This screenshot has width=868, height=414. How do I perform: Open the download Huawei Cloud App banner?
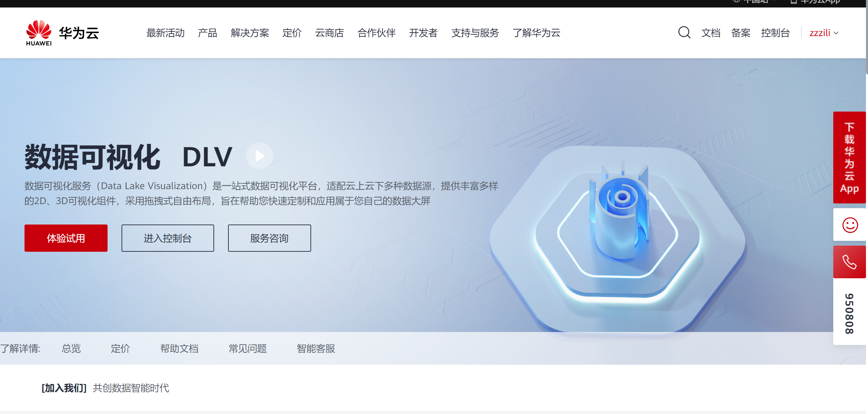coord(850,158)
